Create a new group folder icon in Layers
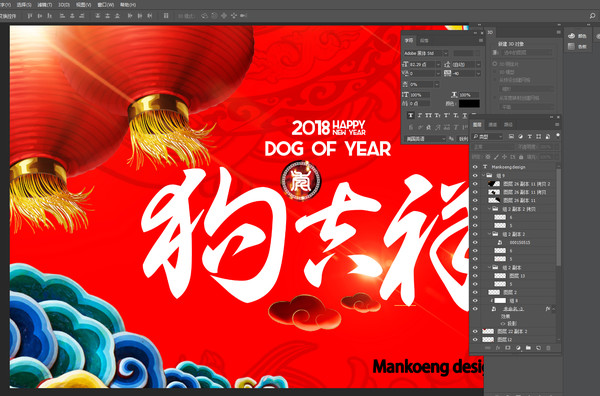The image size is (600, 396). coord(528,348)
